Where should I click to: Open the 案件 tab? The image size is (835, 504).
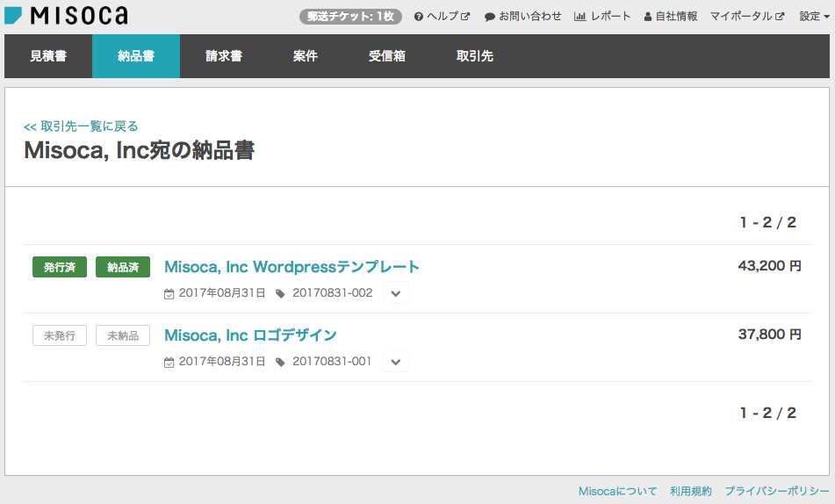click(306, 56)
